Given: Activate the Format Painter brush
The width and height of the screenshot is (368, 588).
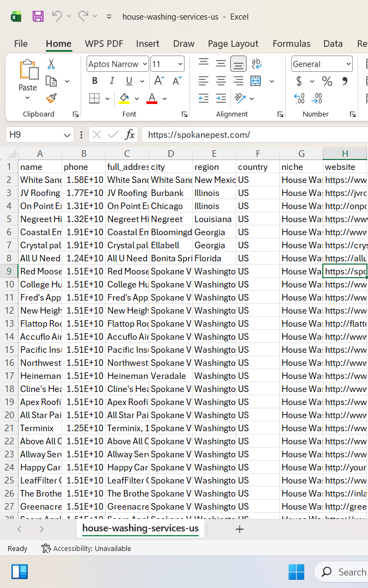Looking at the screenshot, I should point(51,98).
